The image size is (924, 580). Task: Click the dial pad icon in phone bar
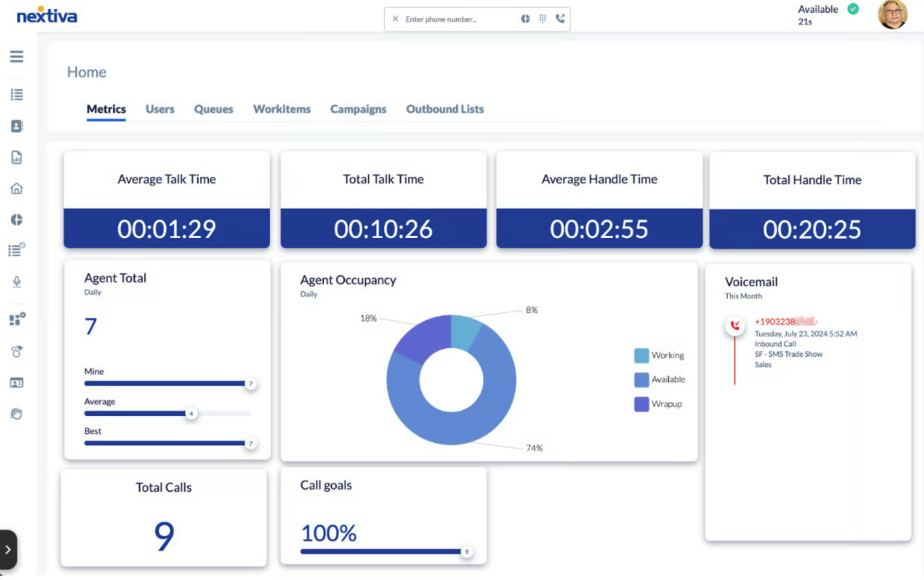click(543, 19)
